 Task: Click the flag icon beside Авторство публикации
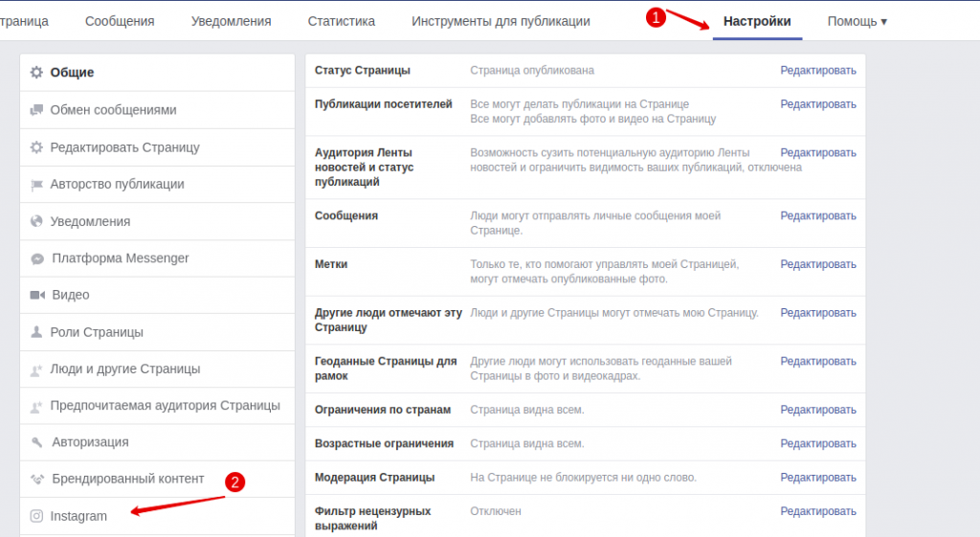point(36,185)
